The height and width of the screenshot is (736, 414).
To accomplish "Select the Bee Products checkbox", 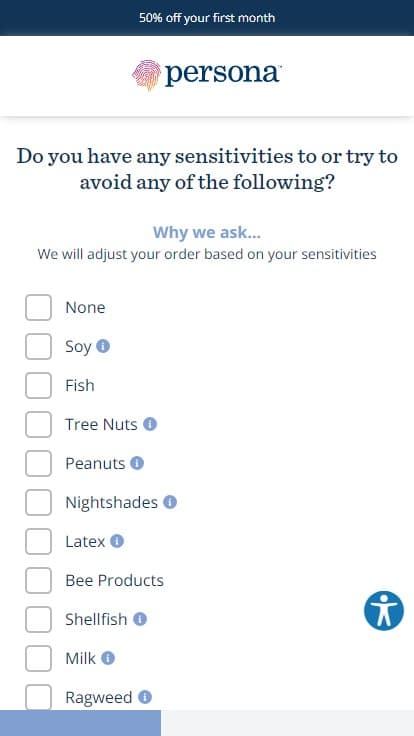I will pos(38,580).
